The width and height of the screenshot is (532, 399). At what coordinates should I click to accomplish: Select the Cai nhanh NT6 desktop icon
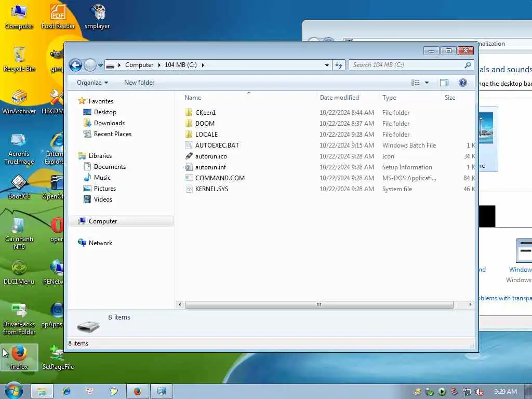(x=19, y=234)
